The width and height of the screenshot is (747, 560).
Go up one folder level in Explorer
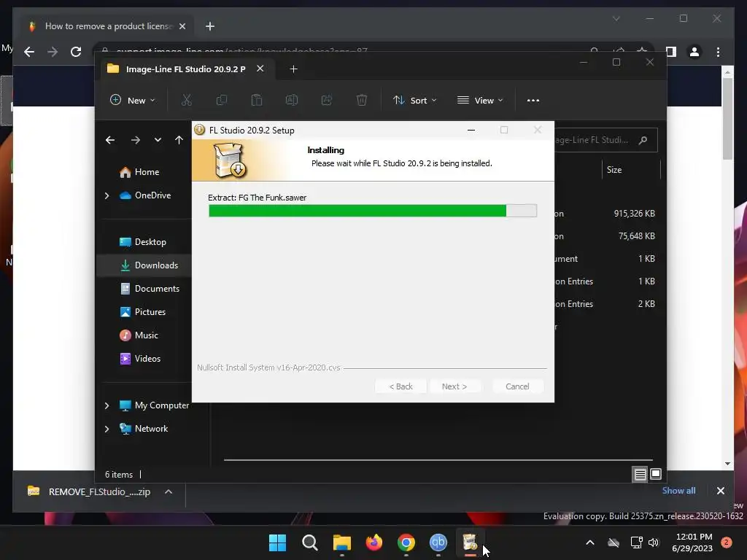tap(179, 140)
